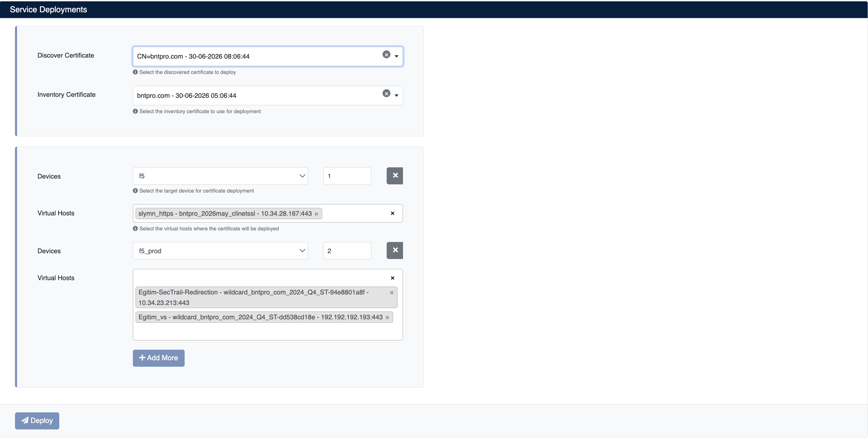Click the Discover Certificate field value

click(193, 56)
